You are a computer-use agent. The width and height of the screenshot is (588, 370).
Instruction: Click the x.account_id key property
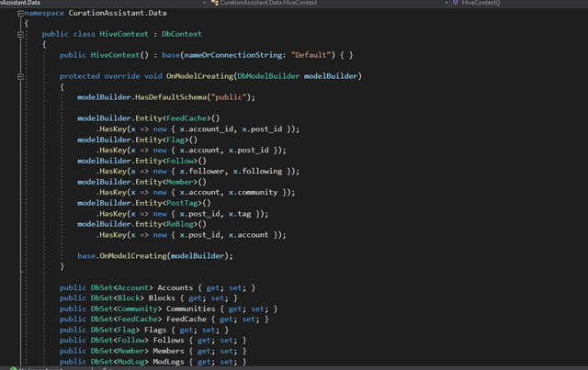pos(208,129)
